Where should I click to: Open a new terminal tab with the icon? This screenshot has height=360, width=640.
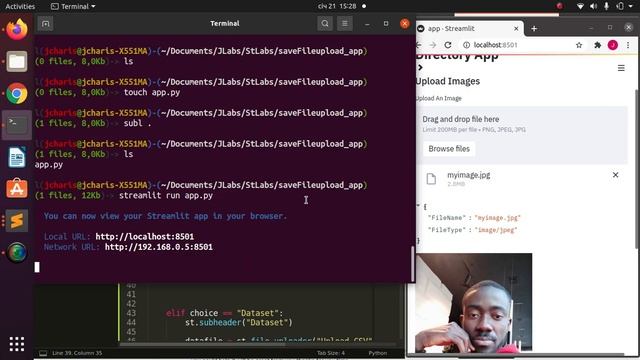45,24
